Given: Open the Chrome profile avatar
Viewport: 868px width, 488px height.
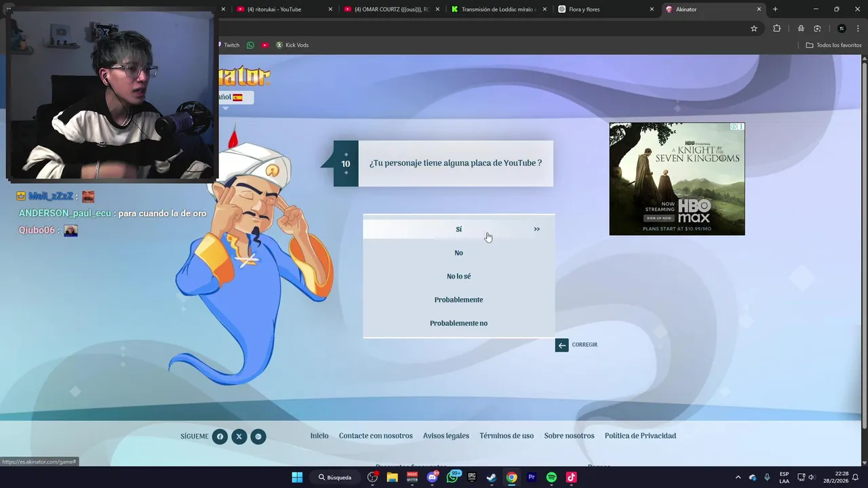Looking at the screenshot, I should [842, 28].
